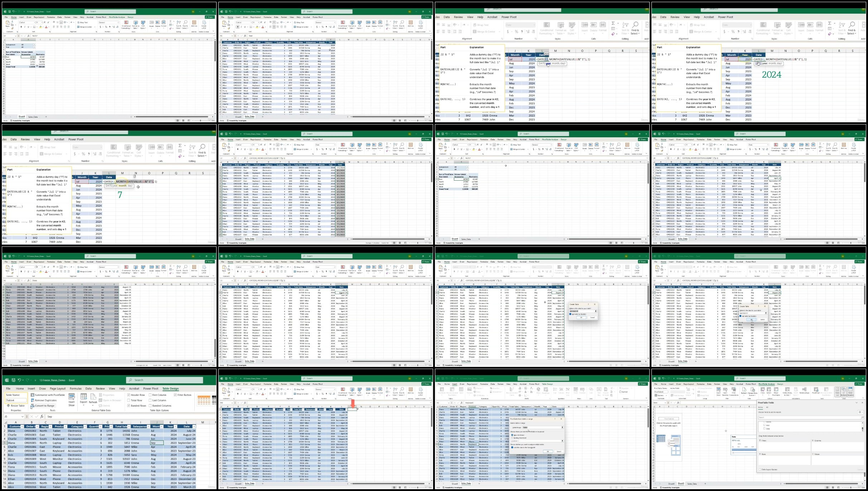The image size is (868, 491).
Task: Switch to the Table Design ribbon tab
Action: (170, 389)
